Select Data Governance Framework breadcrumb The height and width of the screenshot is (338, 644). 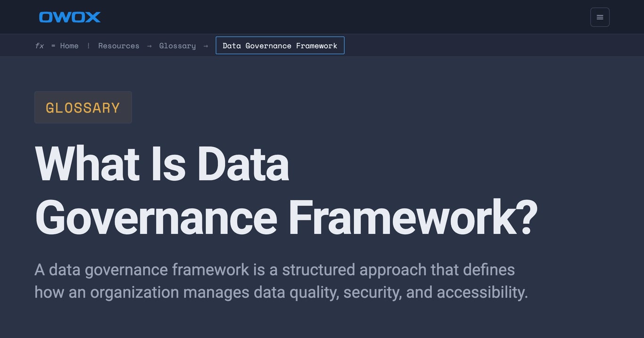[280, 45]
